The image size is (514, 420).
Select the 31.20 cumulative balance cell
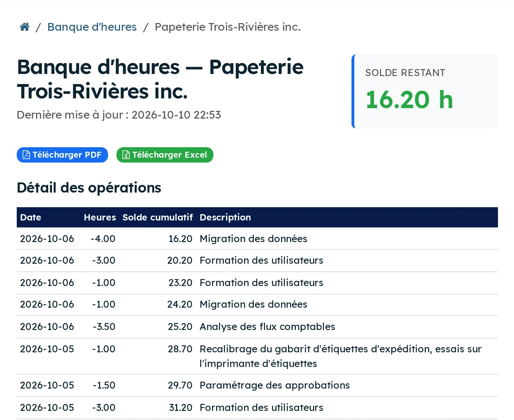[x=181, y=407]
